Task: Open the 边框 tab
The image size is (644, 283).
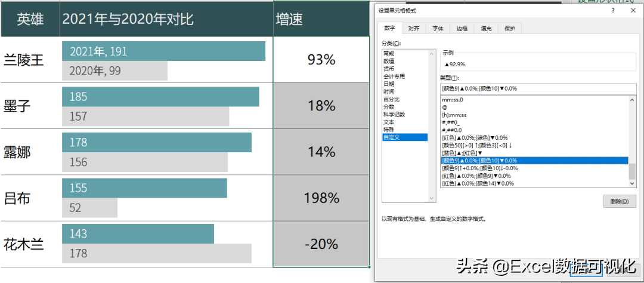Action: pos(462,29)
